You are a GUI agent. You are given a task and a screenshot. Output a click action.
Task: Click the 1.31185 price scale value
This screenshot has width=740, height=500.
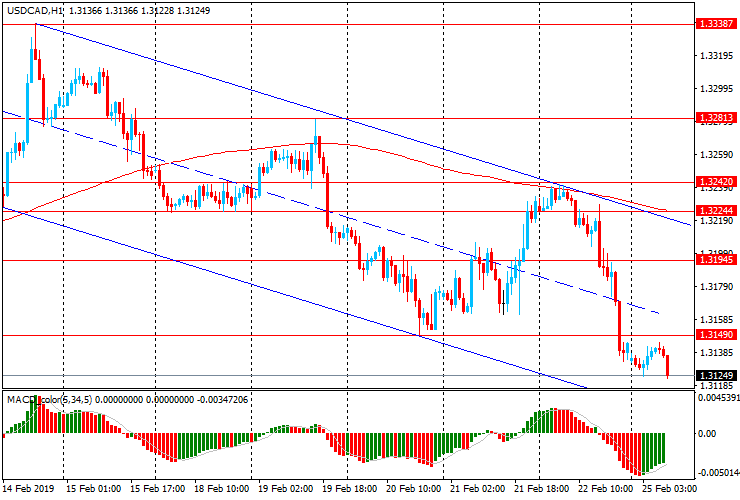716,385
